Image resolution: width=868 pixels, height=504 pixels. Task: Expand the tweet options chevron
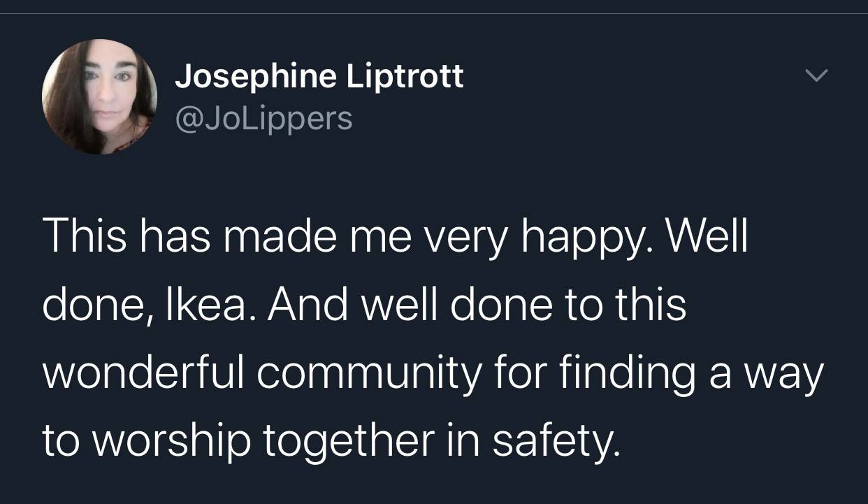(x=816, y=75)
